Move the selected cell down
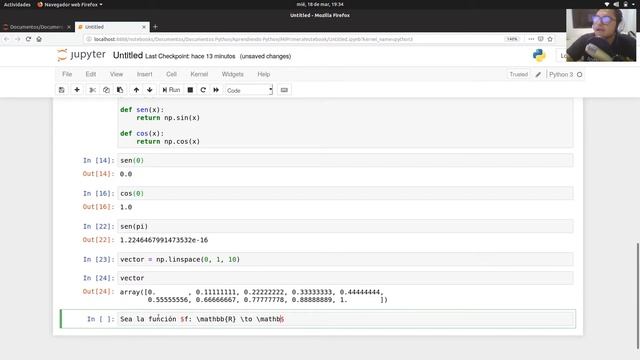 point(150,90)
